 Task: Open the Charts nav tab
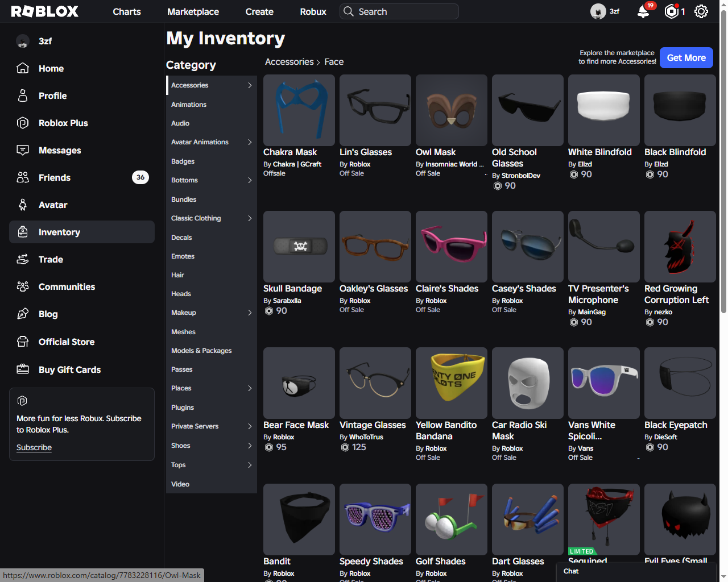127,11
